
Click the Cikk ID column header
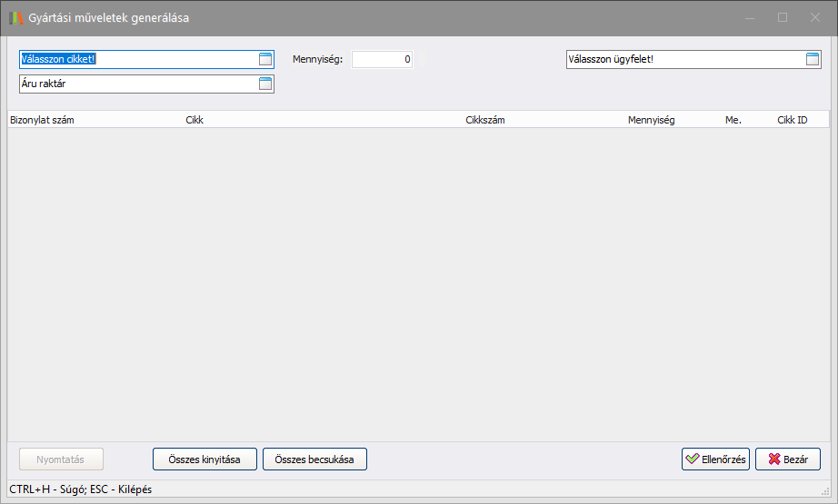[x=792, y=120]
